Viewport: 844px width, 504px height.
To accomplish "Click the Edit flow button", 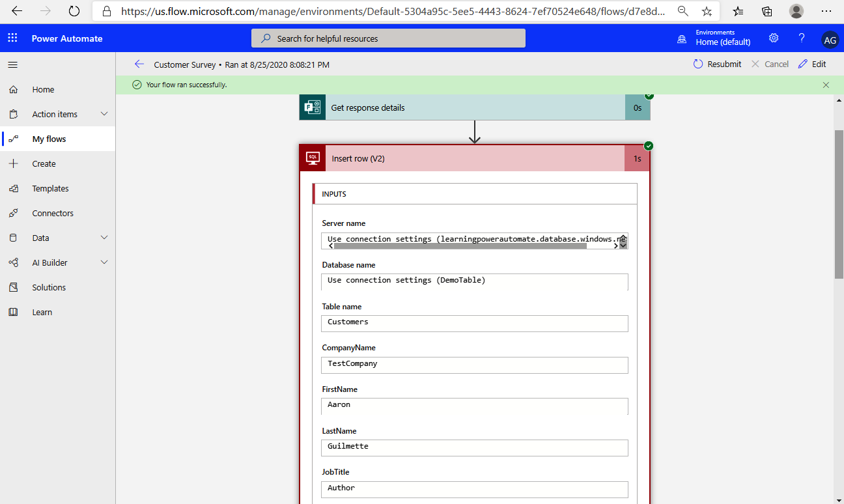I will pos(812,64).
